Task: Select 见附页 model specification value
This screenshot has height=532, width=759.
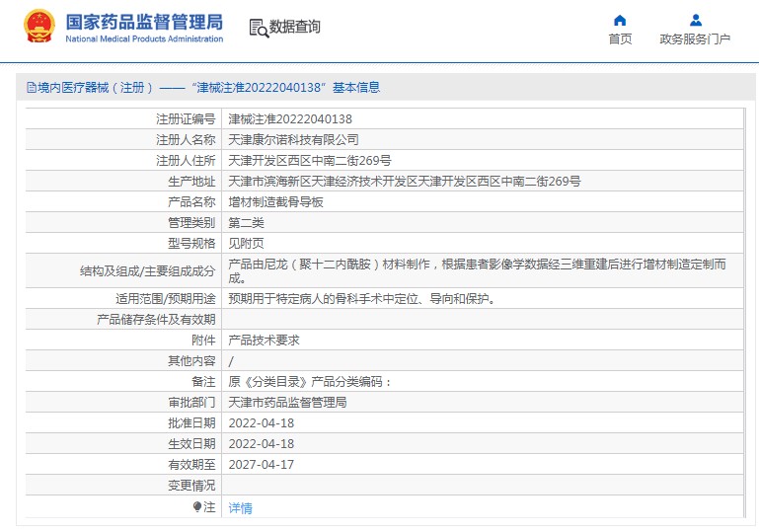Action: (246, 244)
